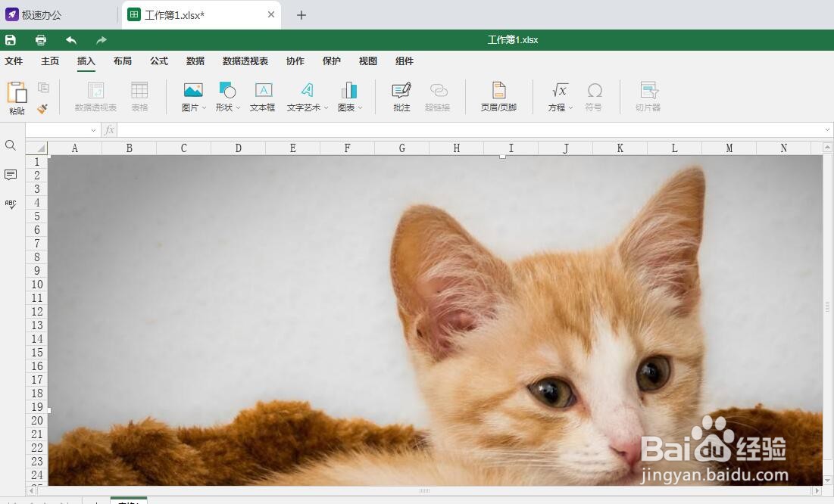Open the 视图 ribbon tab
This screenshot has height=504, width=834.
point(367,61)
